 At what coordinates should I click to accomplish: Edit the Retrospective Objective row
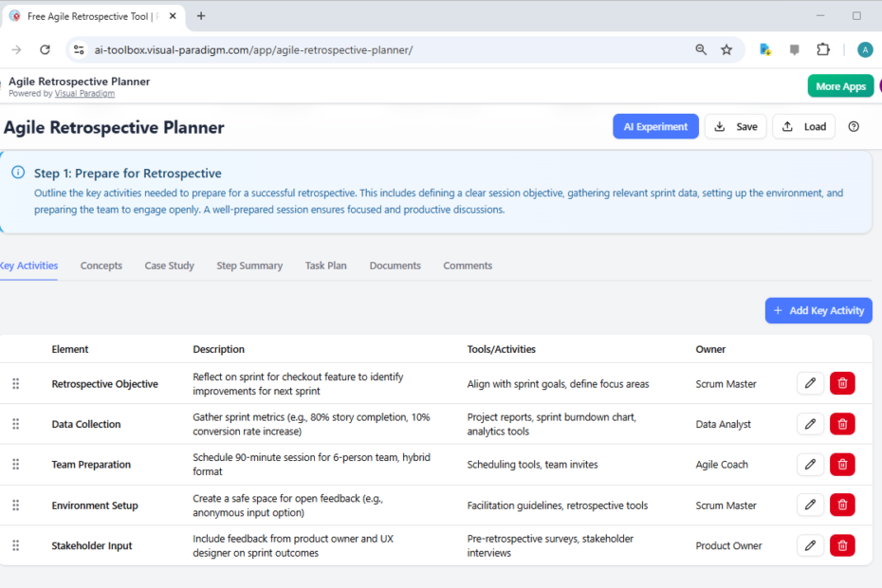point(810,383)
